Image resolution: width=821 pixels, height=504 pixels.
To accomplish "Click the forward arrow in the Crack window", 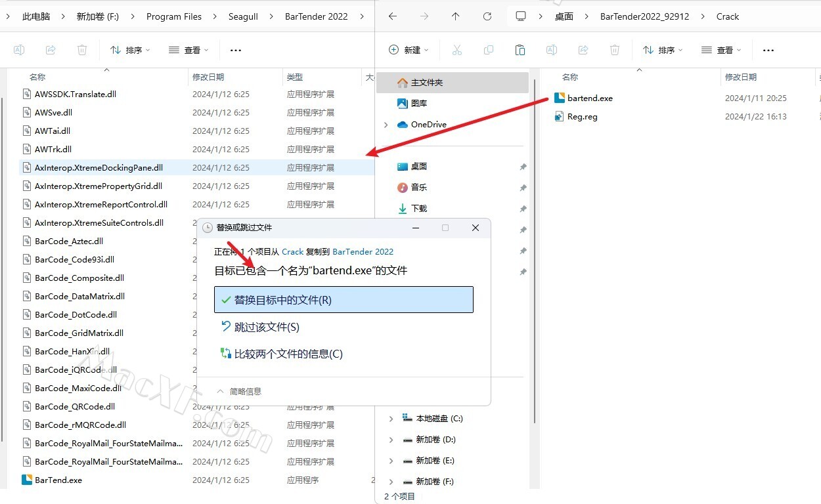I will (x=424, y=16).
